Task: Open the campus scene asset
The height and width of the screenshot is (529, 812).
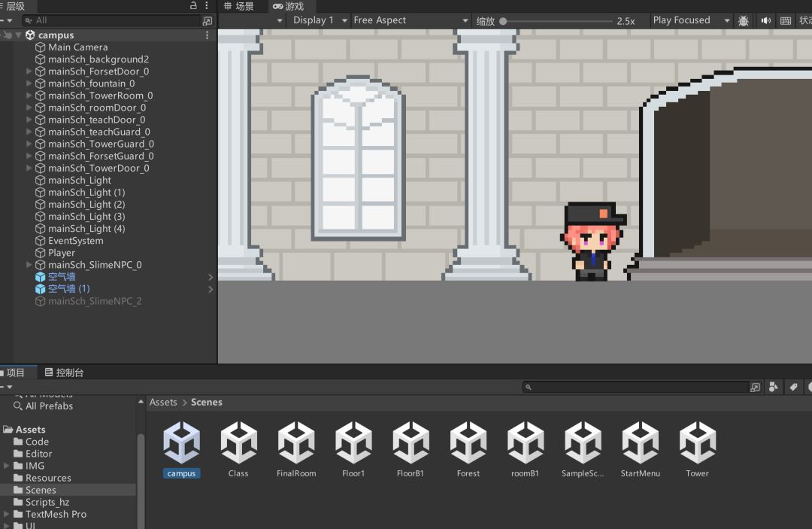Action: (182, 443)
